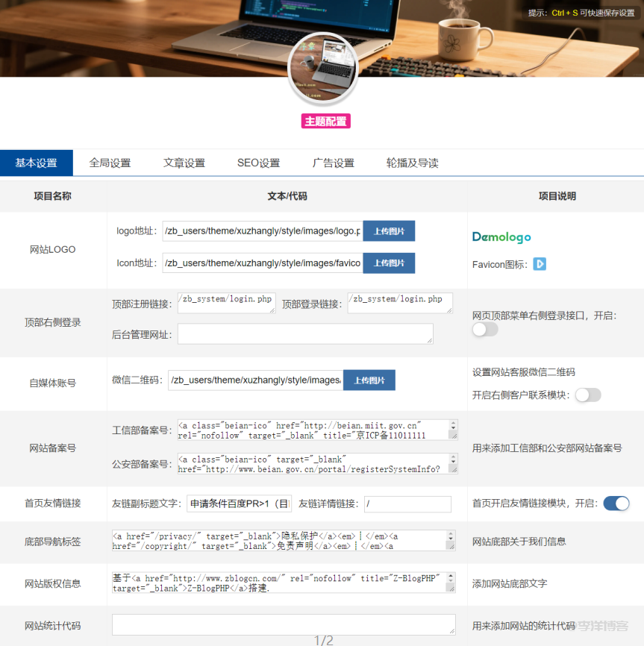The width and height of the screenshot is (644, 646).
Task: Go to the 广告设置 tab
Action: [x=333, y=163]
